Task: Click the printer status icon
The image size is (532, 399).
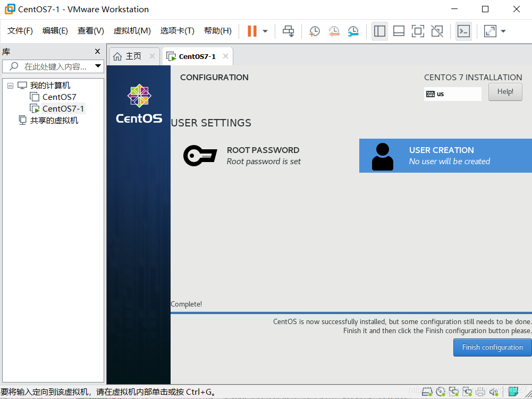Action: (480, 392)
